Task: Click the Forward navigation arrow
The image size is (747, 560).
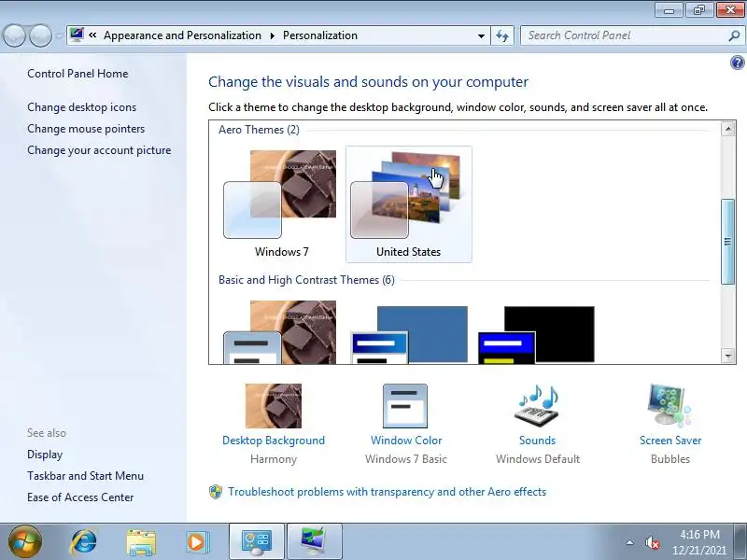Action: 40,35
